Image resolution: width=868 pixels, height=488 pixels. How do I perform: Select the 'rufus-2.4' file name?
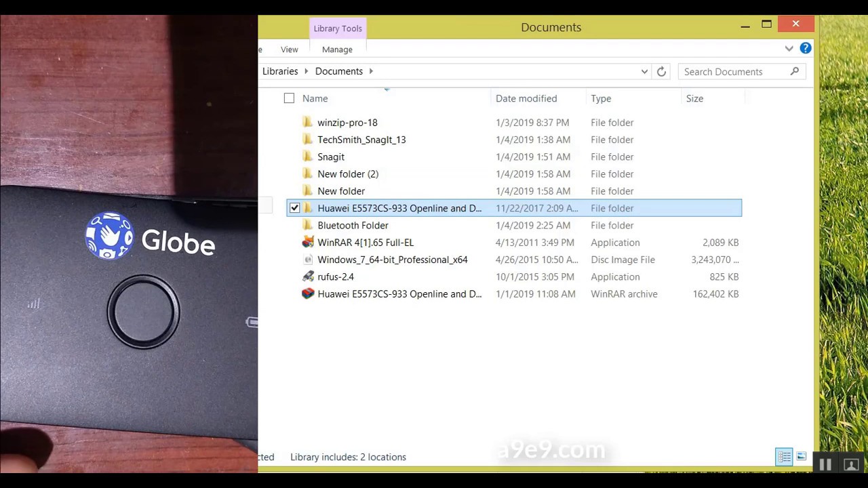(x=336, y=277)
